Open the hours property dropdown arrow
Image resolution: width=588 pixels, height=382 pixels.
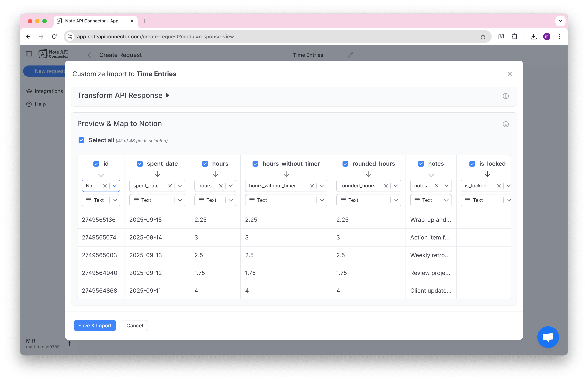point(230,186)
